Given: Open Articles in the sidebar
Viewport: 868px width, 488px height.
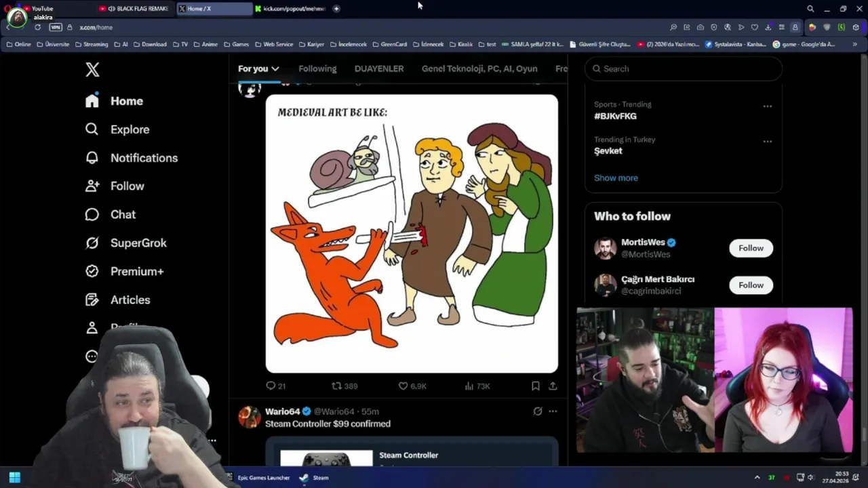Looking at the screenshot, I should tap(117, 300).
